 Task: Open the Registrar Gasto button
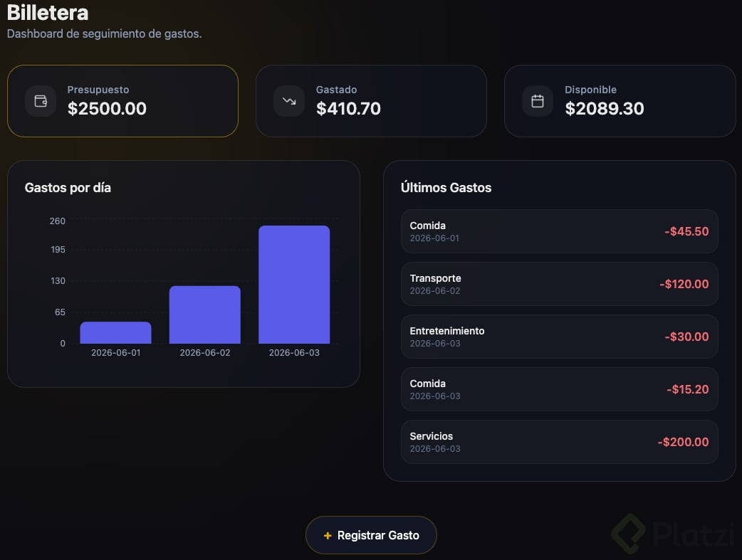[371, 535]
